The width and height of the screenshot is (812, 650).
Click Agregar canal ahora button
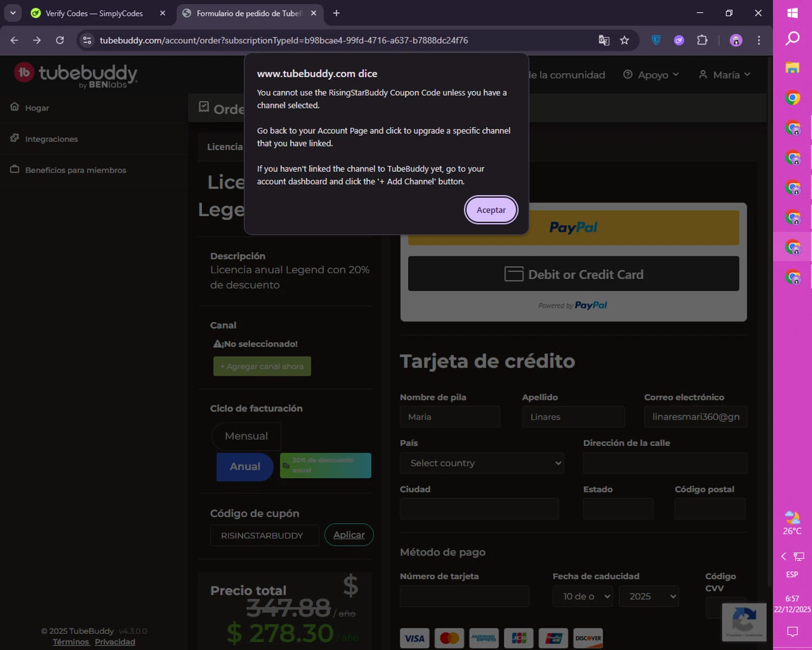pyautogui.click(x=262, y=366)
